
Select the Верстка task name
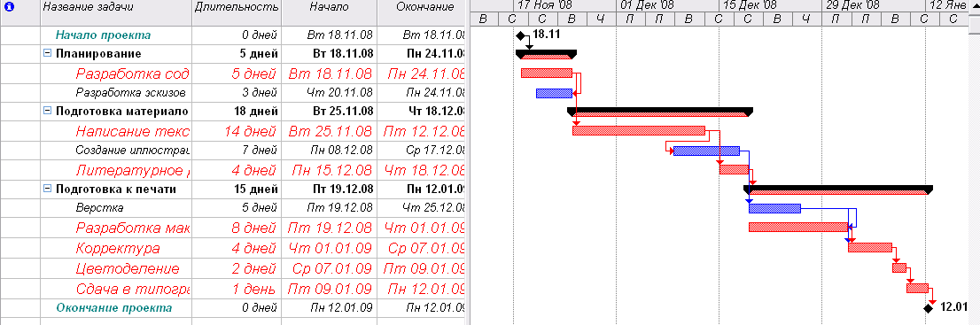(x=99, y=208)
